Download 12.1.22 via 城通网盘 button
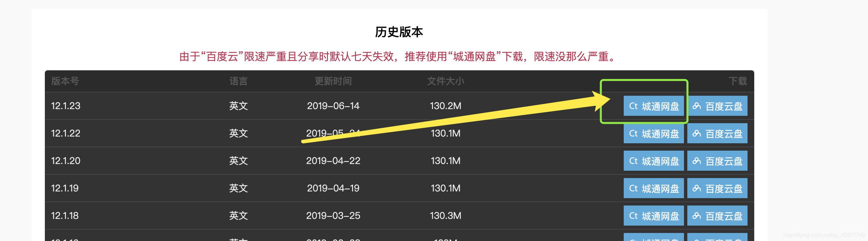The image size is (868, 241). coord(654,134)
